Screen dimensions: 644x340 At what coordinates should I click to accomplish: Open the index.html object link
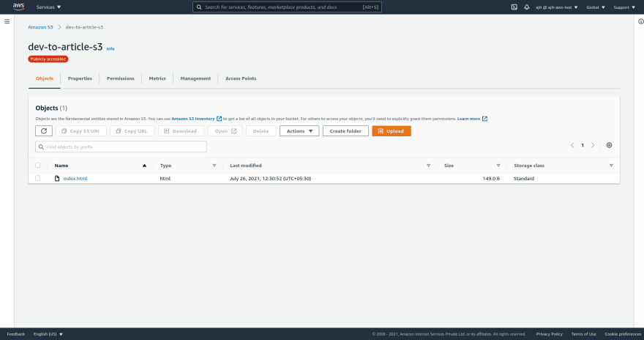coord(75,179)
